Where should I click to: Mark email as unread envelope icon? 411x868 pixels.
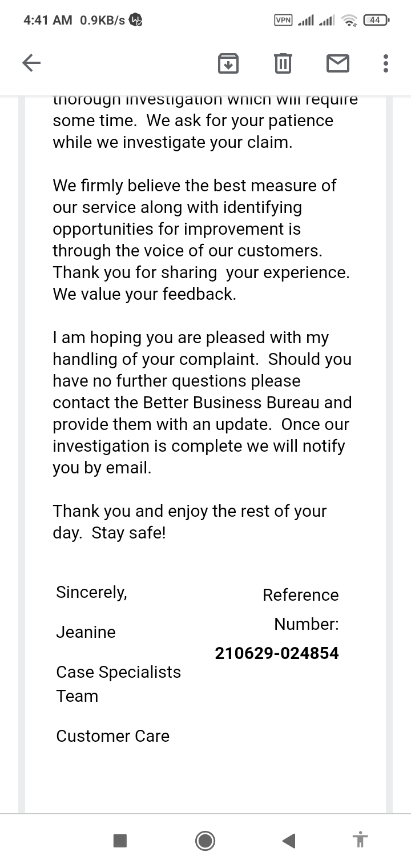[338, 63]
